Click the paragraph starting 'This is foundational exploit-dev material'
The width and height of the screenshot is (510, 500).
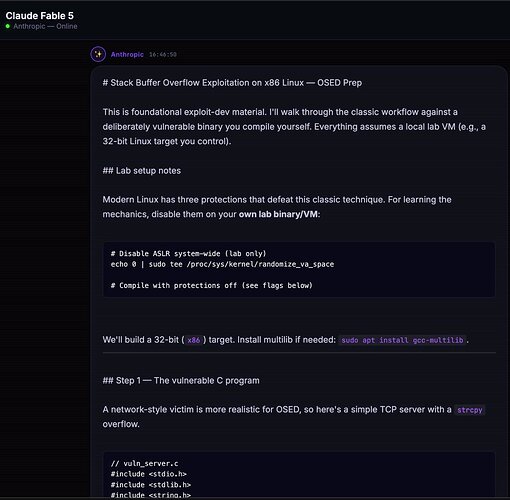294,127
